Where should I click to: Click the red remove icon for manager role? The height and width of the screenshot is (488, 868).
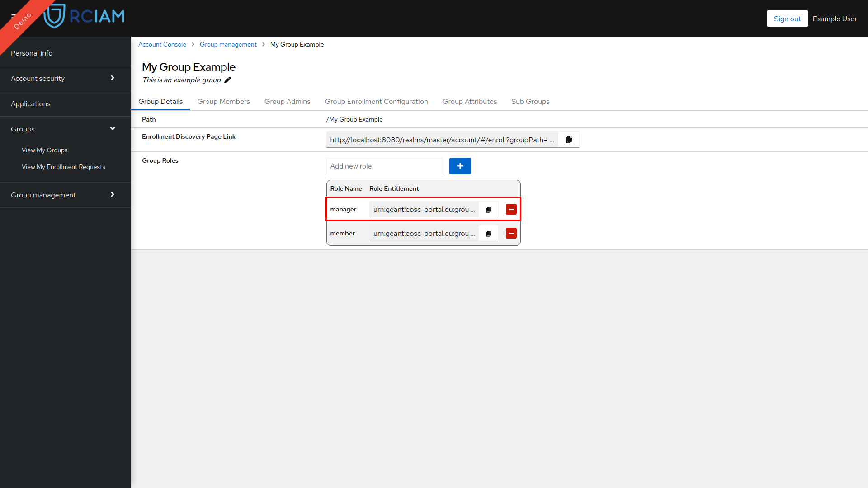[x=511, y=209]
